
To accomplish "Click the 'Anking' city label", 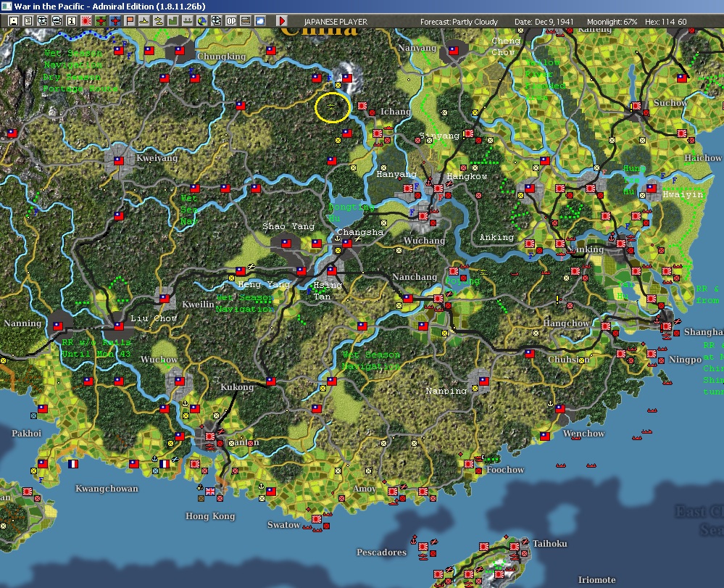I will [x=496, y=237].
